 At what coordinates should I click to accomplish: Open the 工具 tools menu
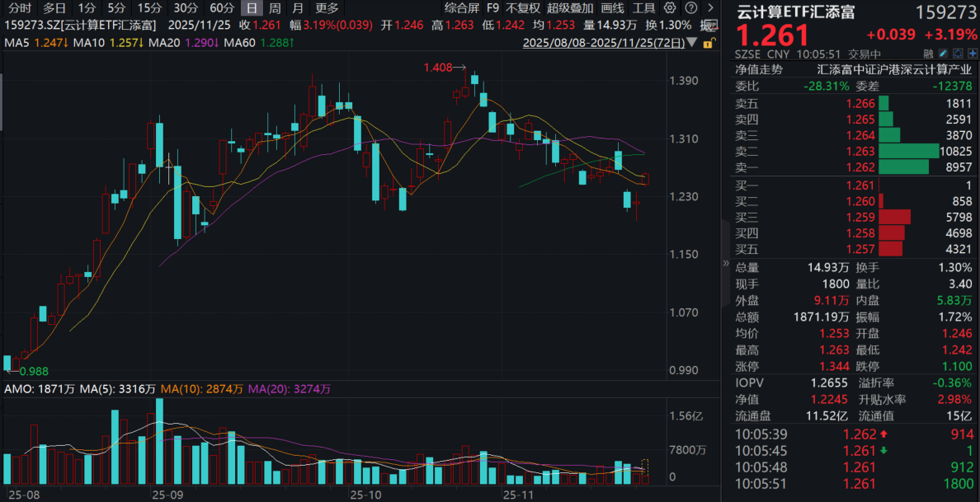point(644,7)
